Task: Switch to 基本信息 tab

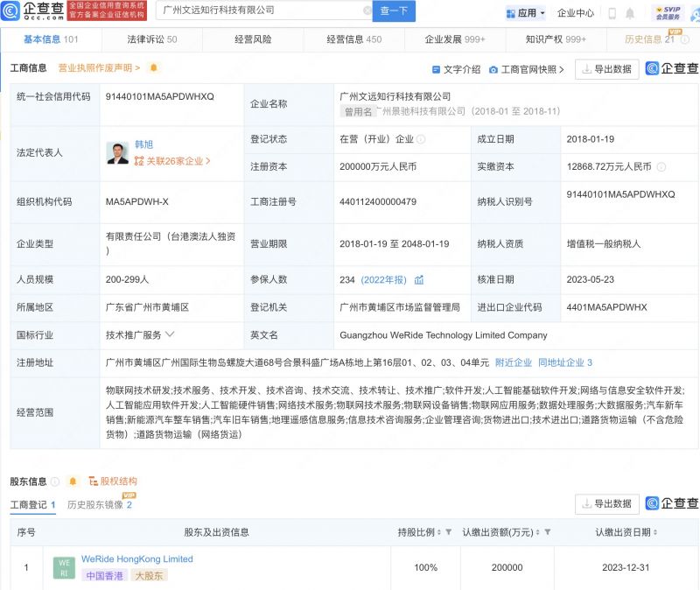Action: click(51, 39)
